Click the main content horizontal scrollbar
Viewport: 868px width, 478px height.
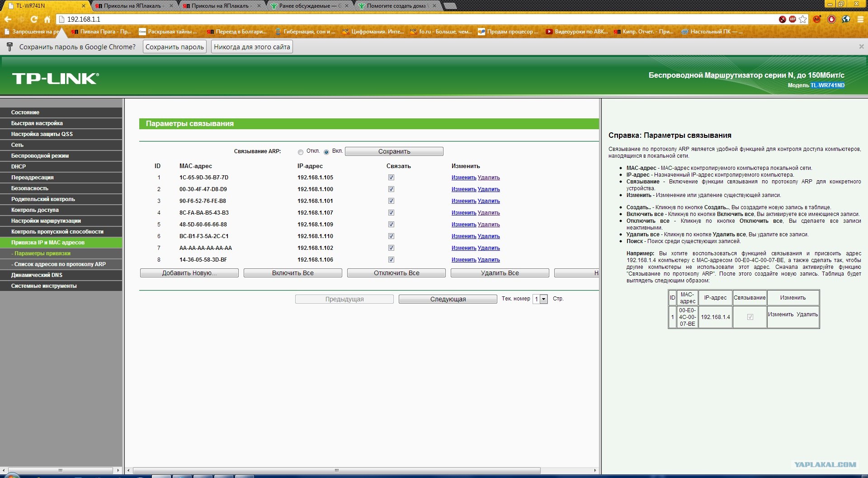tap(337, 470)
